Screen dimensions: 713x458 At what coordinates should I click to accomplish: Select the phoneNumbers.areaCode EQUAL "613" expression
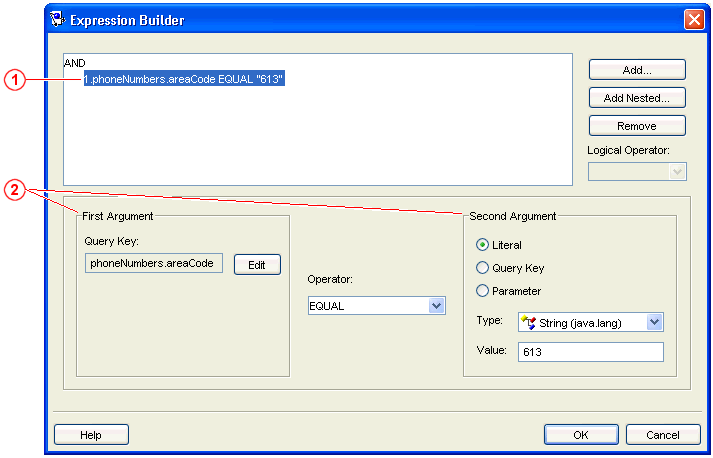[185, 78]
